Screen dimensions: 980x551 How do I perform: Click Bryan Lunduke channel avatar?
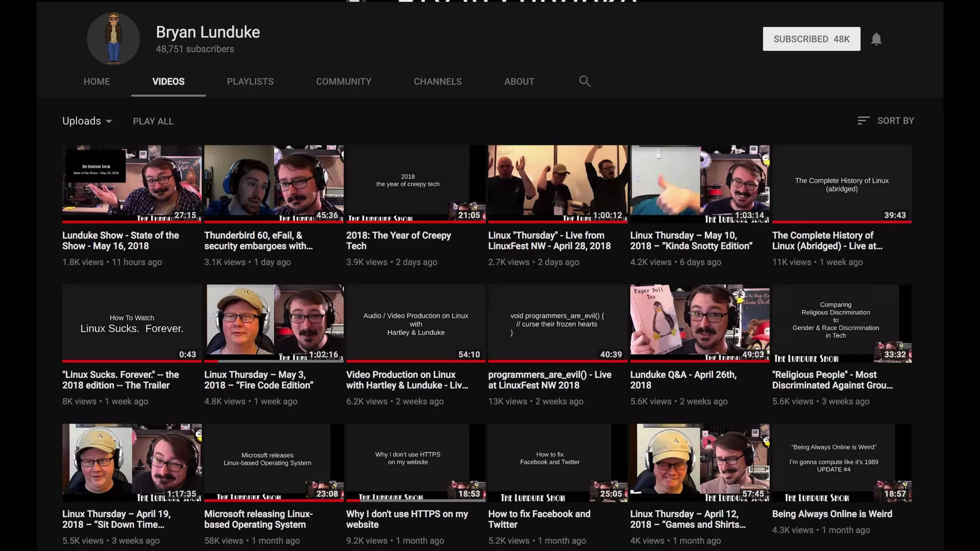tap(113, 39)
